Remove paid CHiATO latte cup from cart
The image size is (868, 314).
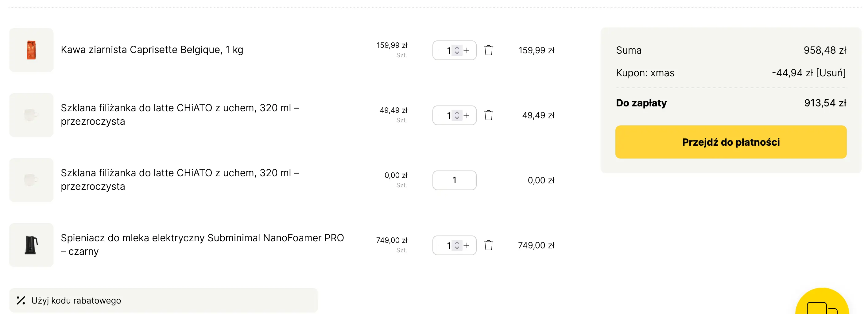click(x=488, y=115)
